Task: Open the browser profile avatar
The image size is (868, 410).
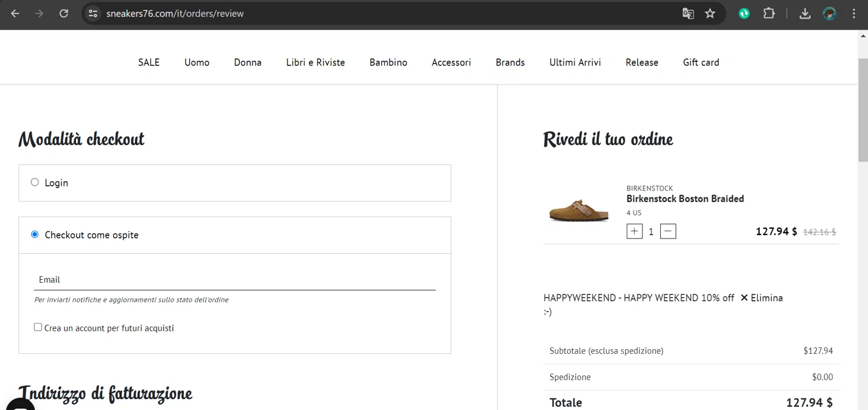Action: tap(830, 13)
